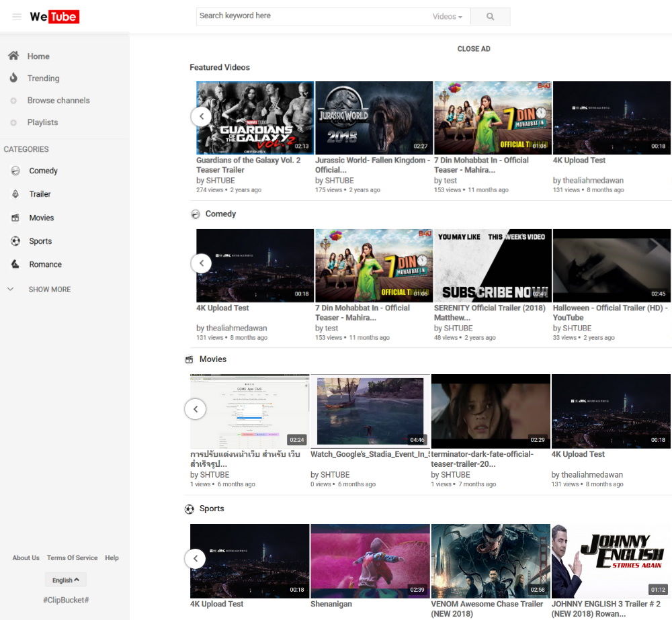Open the Sports section heading link
This screenshot has width=672, height=620.
(212, 508)
